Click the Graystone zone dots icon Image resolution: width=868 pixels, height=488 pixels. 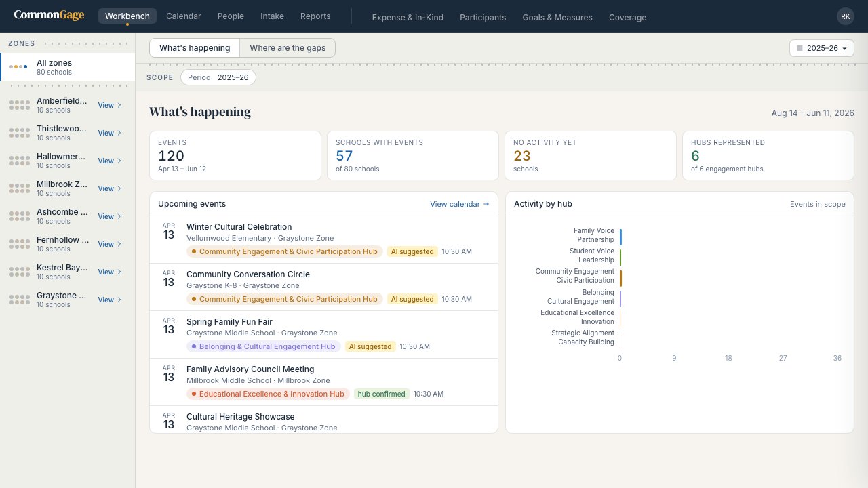coord(19,300)
